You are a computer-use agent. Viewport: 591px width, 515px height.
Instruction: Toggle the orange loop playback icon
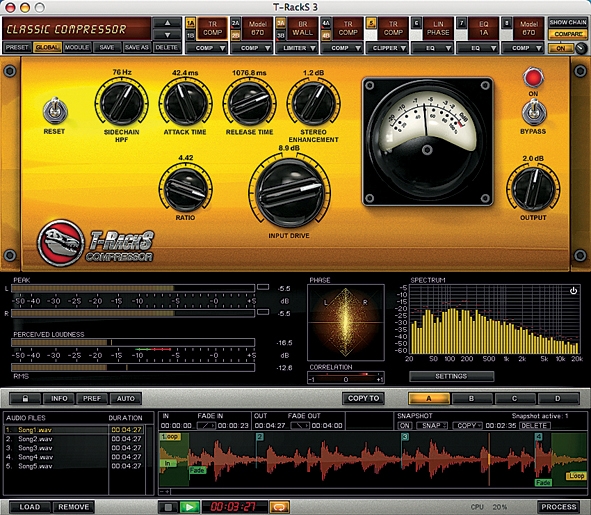click(x=279, y=507)
